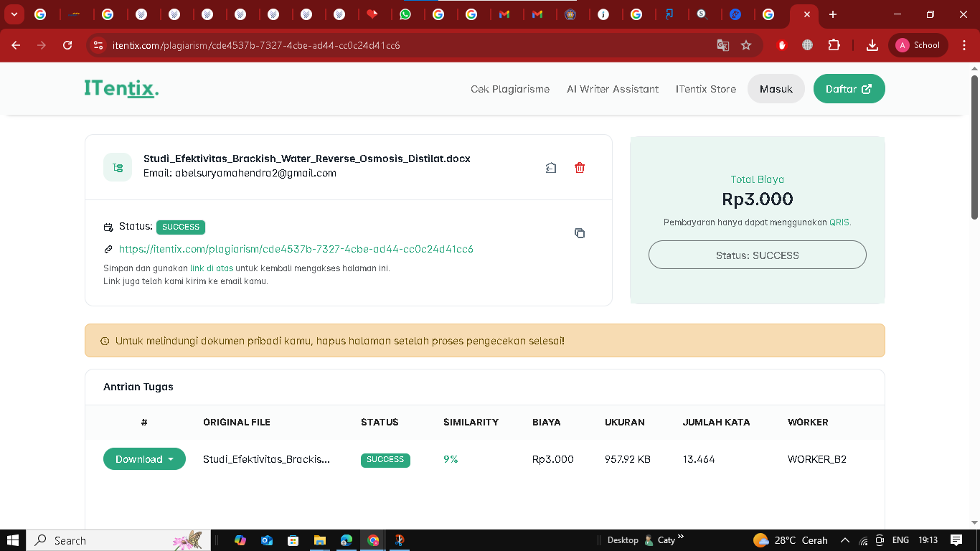The height and width of the screenshot is (551, 980).
Task: Click the browser back arrow
Action: pyautogui.click(x=16, y=45)
